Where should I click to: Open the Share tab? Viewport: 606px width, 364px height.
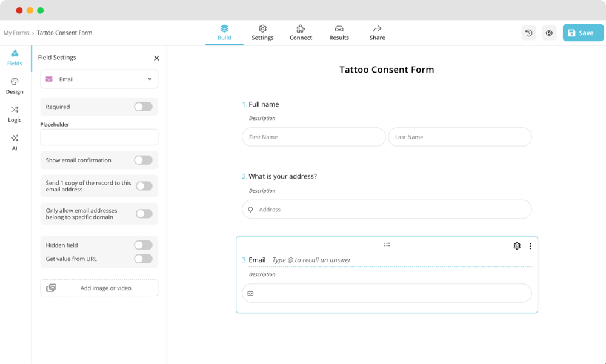tap(377, 32)
